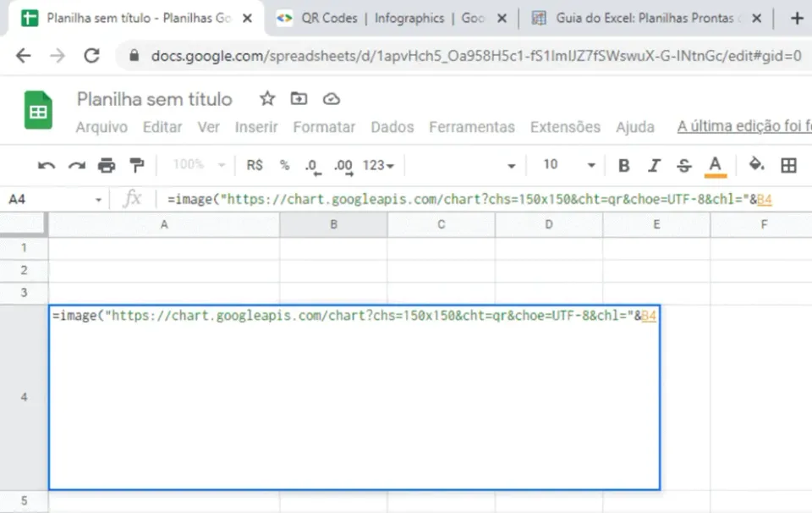Open the last edit history link
The width and height of the screenshot is (812, 513).
click(x=744, y=126)
